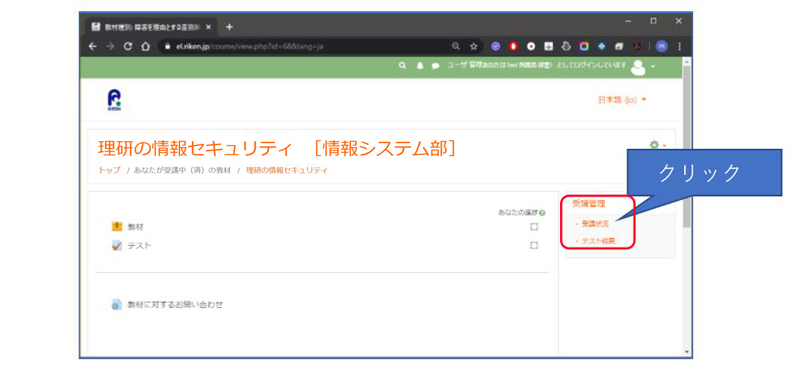This screenshot has height=374, width=789.
Task: Click the browser forward arrow
Action: 110,46
